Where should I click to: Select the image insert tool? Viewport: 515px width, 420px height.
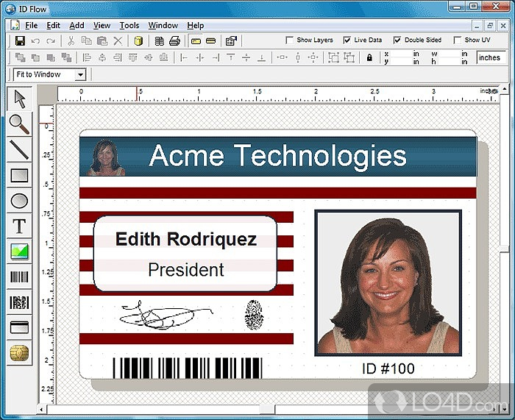(19, 252)
